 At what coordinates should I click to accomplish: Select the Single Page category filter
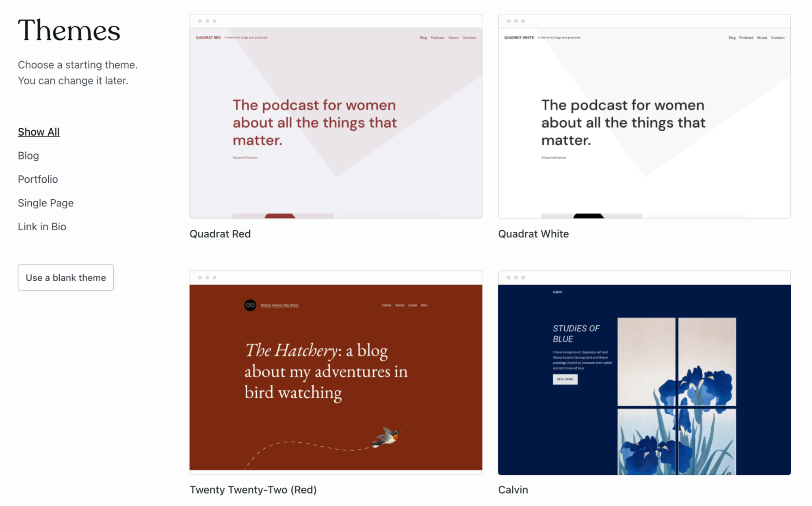46,203
